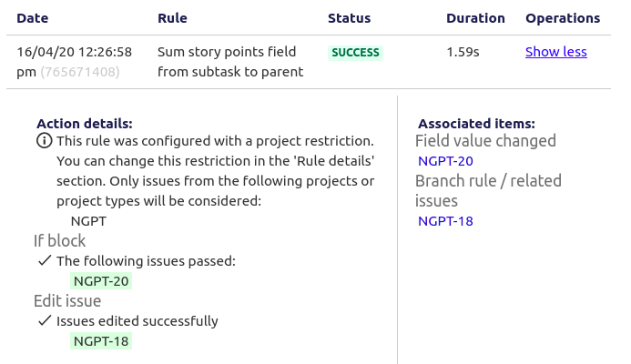Click the Rule column header
The height and width of the screenshot is (364, 631).
pyautogui.click(x=172, y=18)
